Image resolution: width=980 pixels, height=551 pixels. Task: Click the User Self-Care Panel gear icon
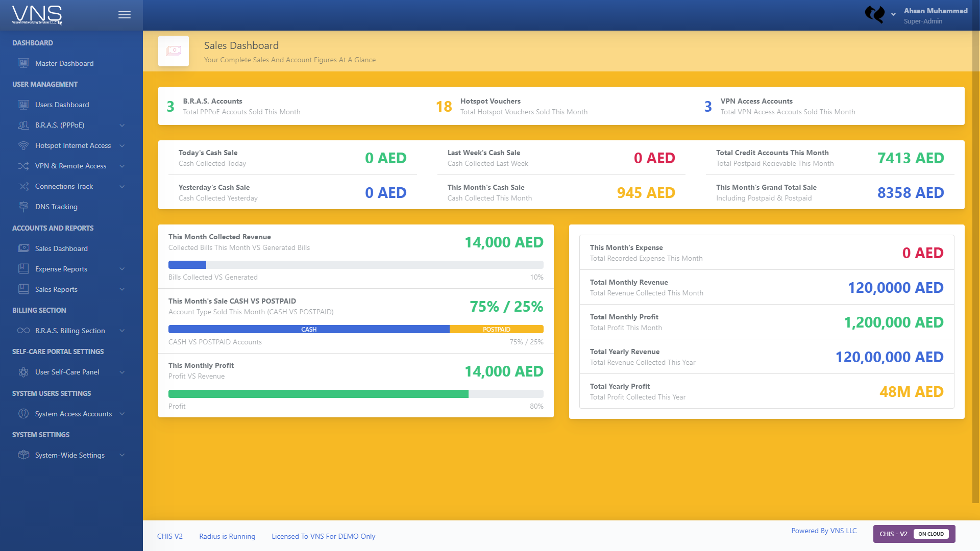tap(23, 372)
